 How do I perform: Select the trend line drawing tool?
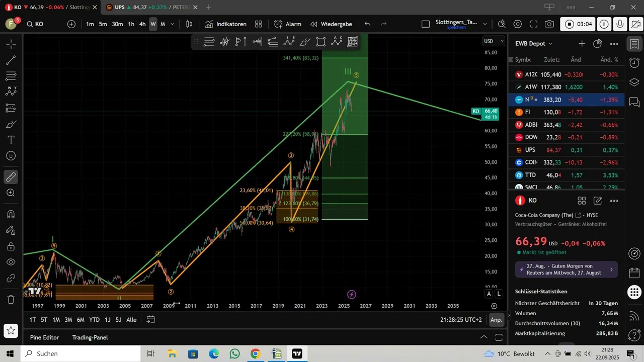pyautogui.click(x=11, y=60)
